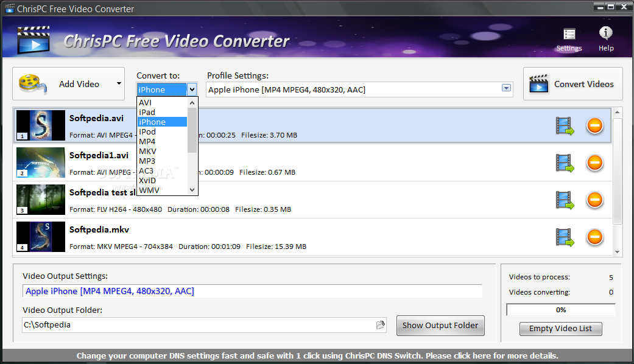This screenshot has height=364, width=634.
Task: Open the Profile Settings dropdown arrow
Action: 506,88
